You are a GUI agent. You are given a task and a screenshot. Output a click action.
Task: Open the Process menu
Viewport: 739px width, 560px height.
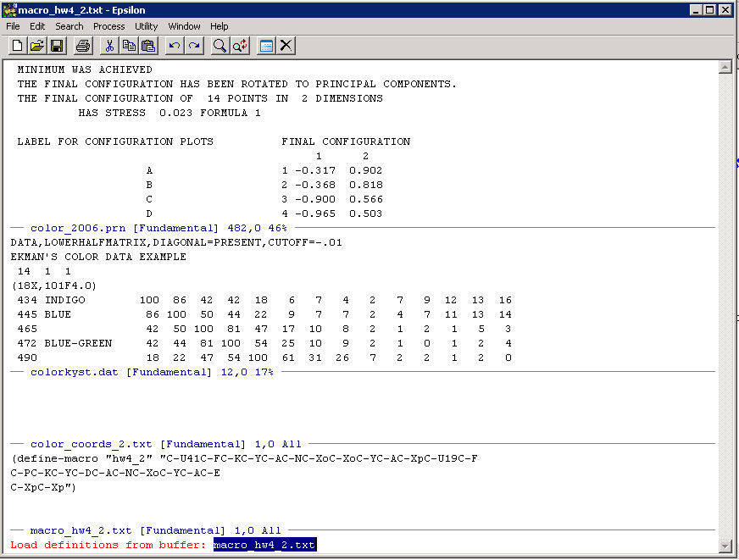tap(108, 26)
